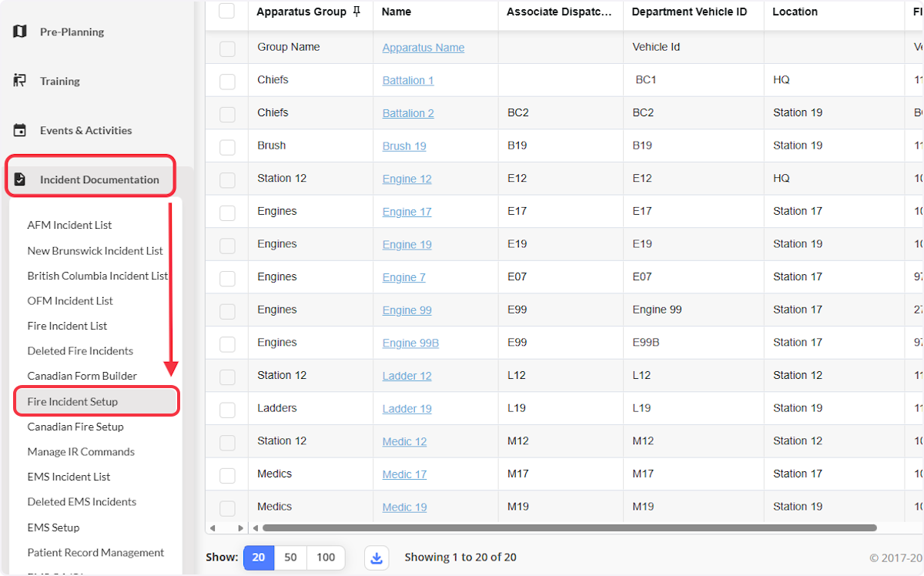Select New Brunswick Incident List
Screen dimensions: 924x576
click(x=95, y=250)
